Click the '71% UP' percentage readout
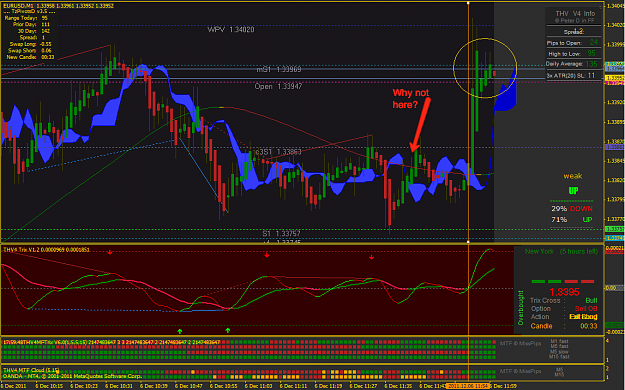The height and width of the screenshot is (390, 625). pyautogui.click(x=572, y=219)
